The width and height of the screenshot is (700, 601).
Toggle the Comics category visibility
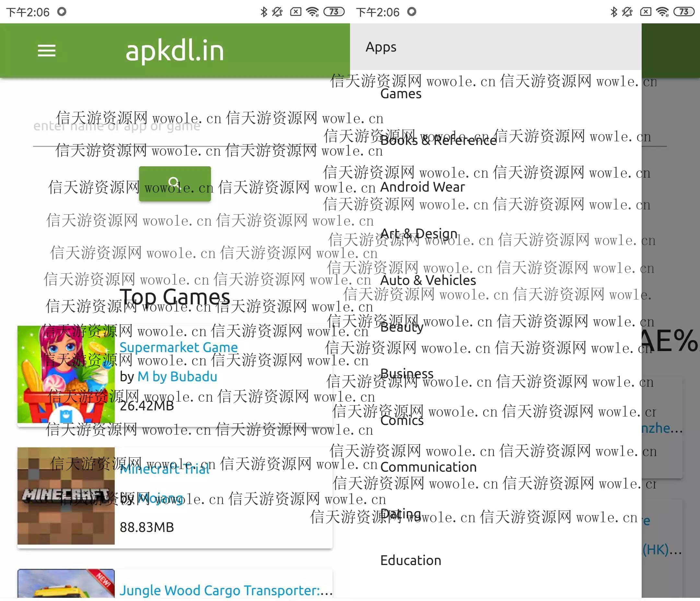pyautogui.click(x=402, y=420)
